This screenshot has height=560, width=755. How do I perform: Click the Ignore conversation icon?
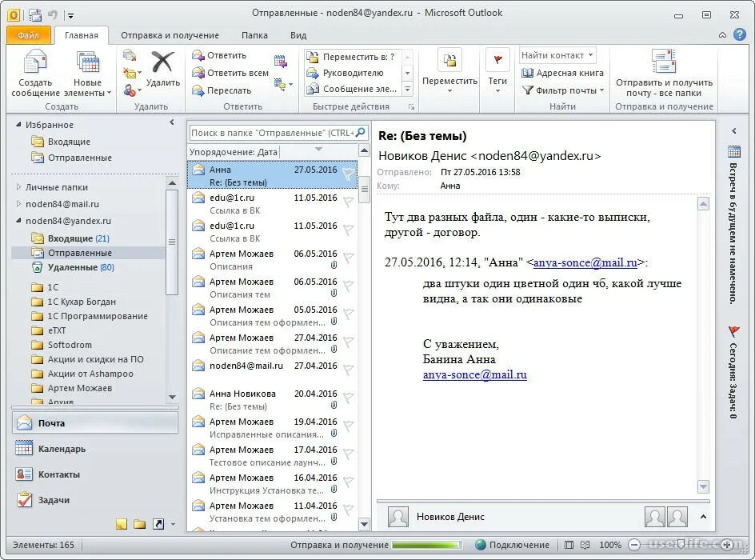[x=129, y=55]
